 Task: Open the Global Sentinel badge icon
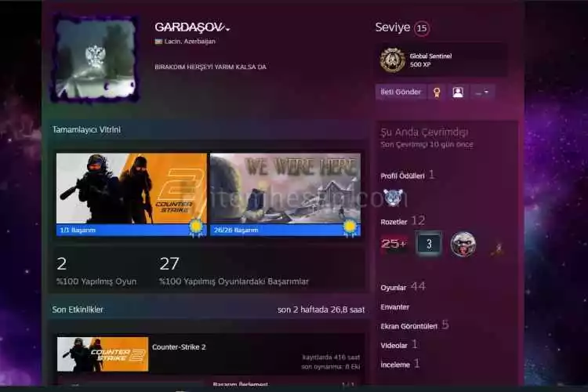[x=392, y=60]
